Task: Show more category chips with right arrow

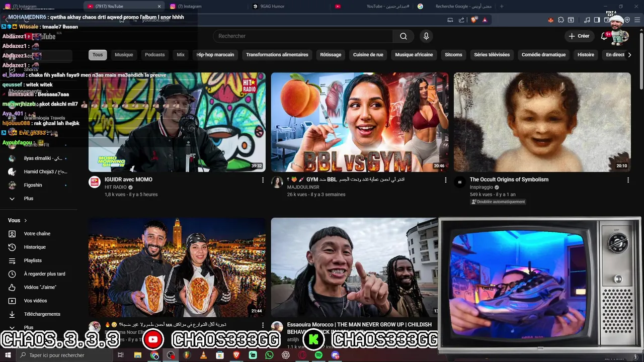Action: [x=629, y=55]
